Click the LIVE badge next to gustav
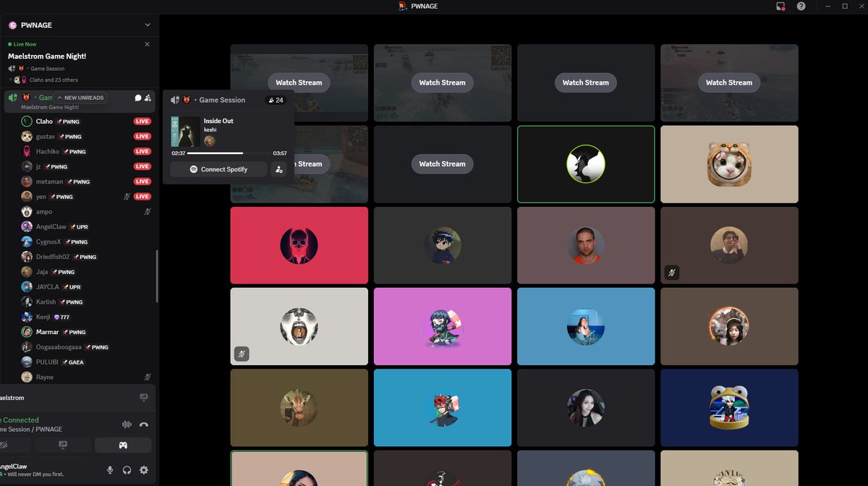Screen dimensions: 868x486 tap(142, 137)
